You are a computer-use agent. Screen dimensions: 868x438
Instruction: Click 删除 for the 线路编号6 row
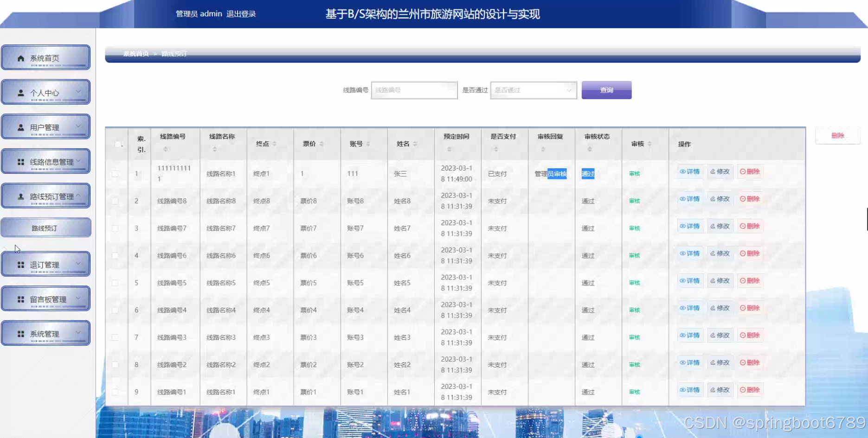(750, 254)
